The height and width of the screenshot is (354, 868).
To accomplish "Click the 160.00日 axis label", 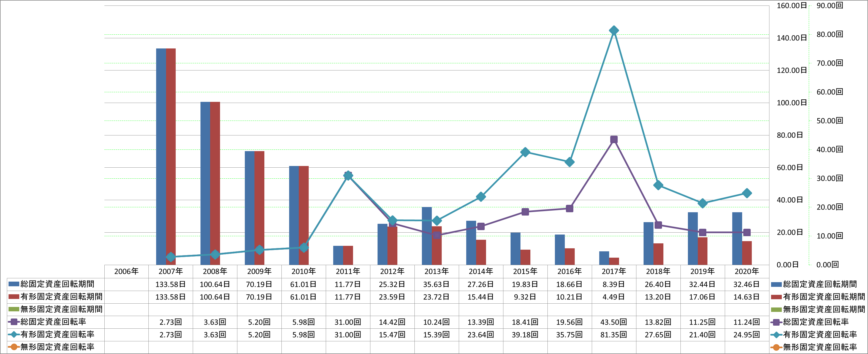I will tap(792, 6).
